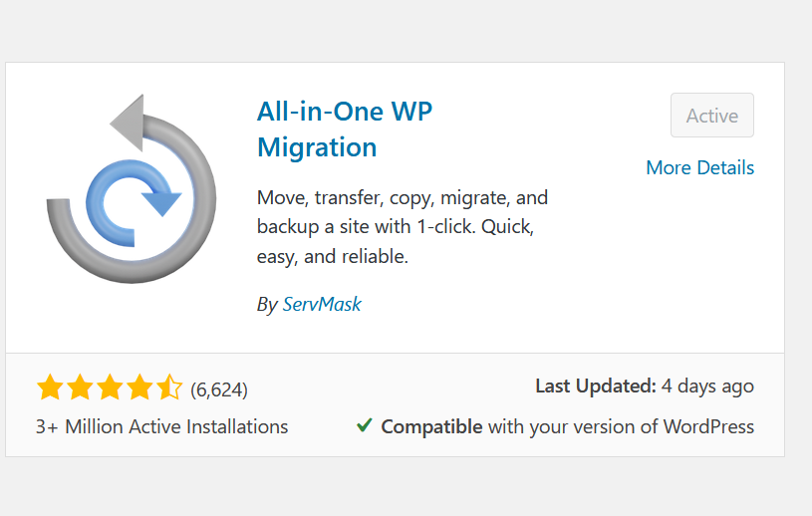Click the green compatibility checkmark icon
Image resolution: width=812 pixels, height=516 pixels.
(x=365, y=425)
